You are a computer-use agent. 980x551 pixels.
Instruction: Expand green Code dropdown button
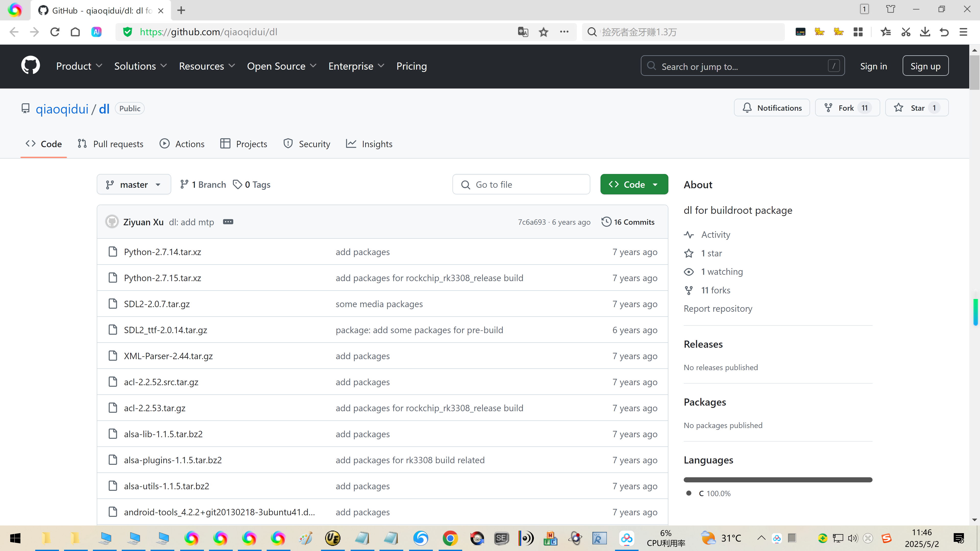tap(634, 184)
